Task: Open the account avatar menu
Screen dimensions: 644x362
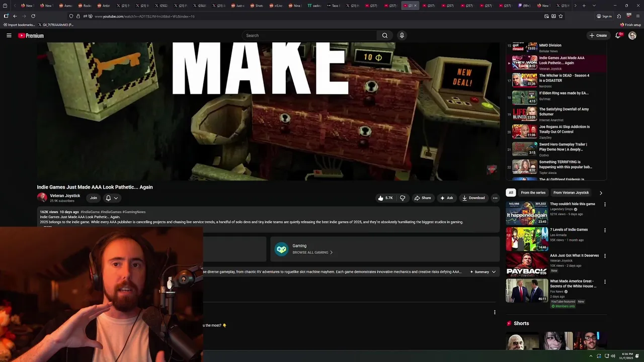Action: click(x=632, y=36)
